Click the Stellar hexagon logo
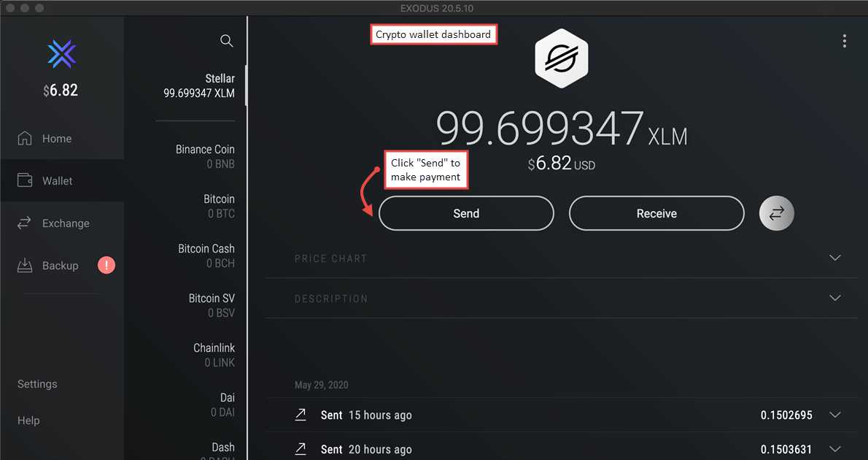The image size is (868, 460). click(562, 58)
